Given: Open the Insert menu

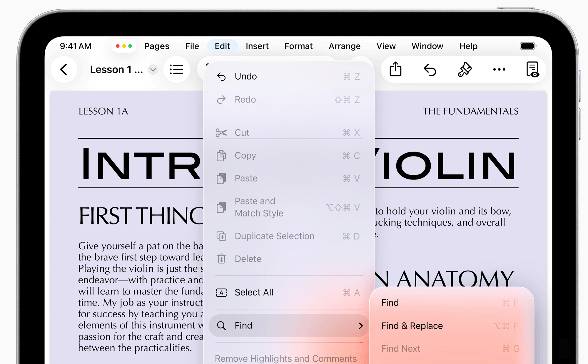Looking at the screenshot, I should [x=257, y=46].
